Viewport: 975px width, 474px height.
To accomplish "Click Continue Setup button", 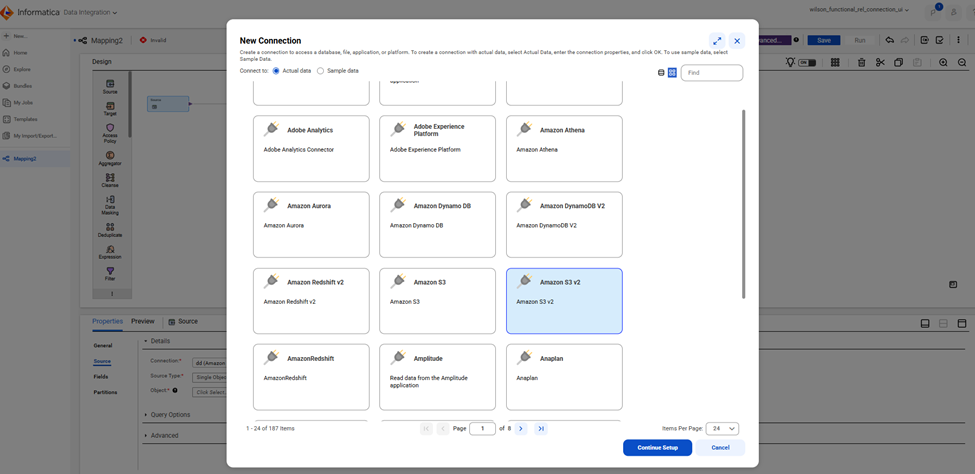I will [657, 448].
